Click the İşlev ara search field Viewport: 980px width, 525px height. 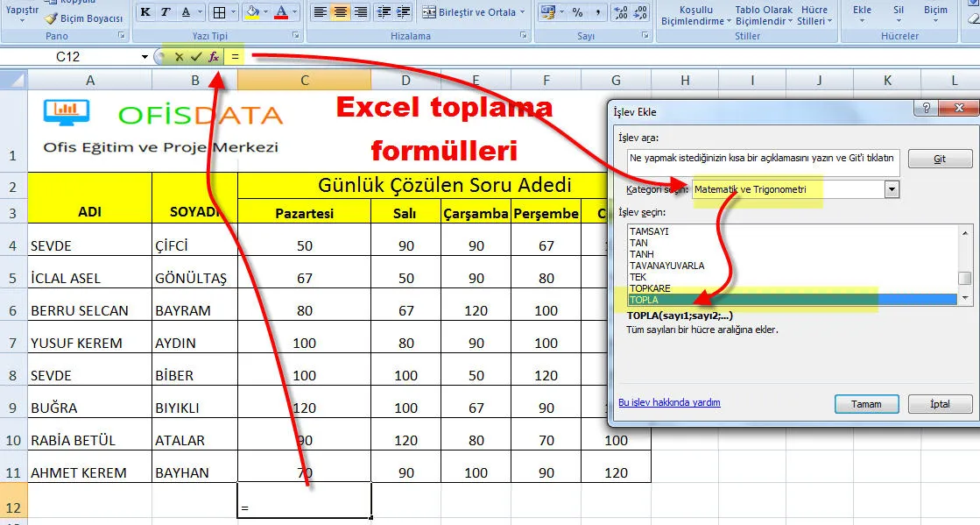point(762,158)
